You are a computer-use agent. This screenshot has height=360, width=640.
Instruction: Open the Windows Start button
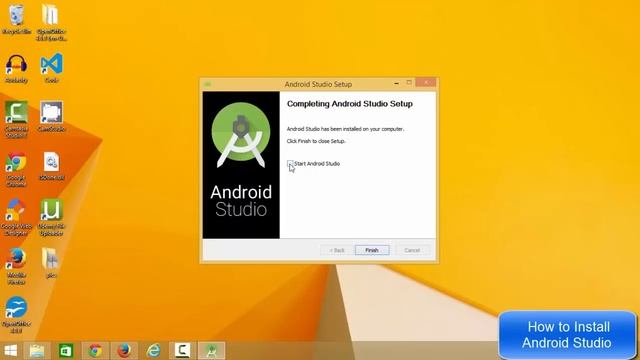(11, 351)
